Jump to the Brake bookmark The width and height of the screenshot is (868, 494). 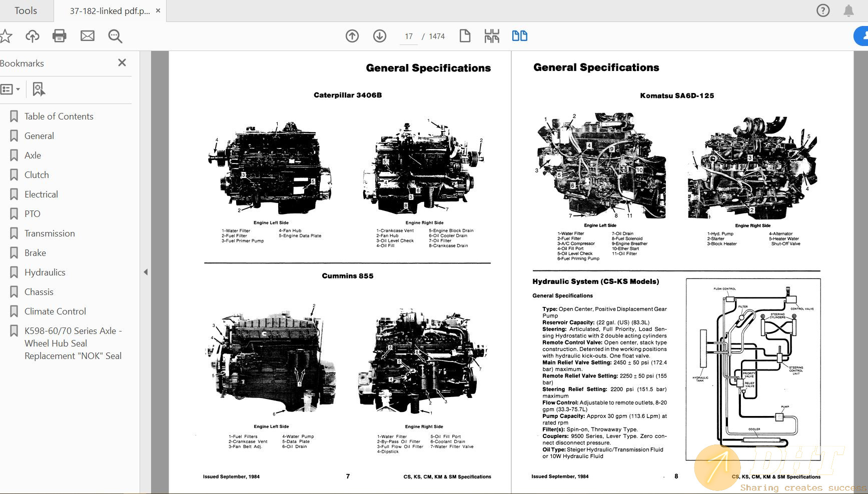click(35, 253)
